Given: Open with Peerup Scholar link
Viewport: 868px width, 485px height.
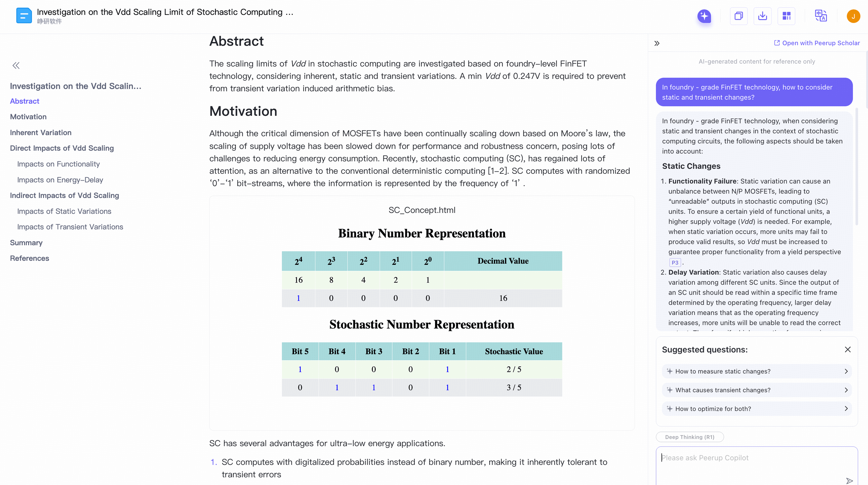Looking at the screenshot, I should (x=817, y=43).
